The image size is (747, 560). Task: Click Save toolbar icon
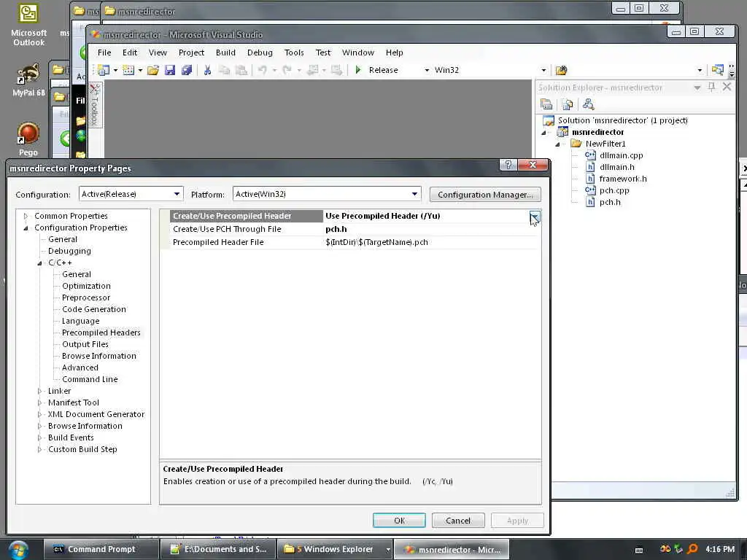(169, 70)
